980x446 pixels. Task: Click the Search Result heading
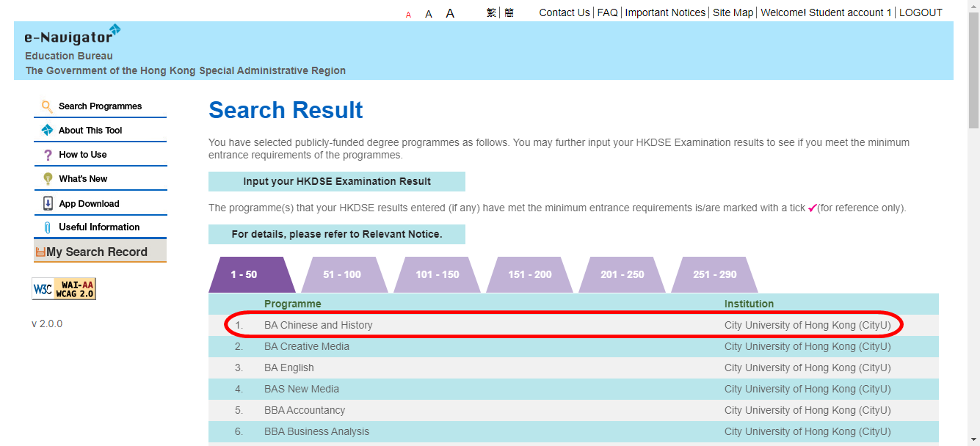point(286,110)
